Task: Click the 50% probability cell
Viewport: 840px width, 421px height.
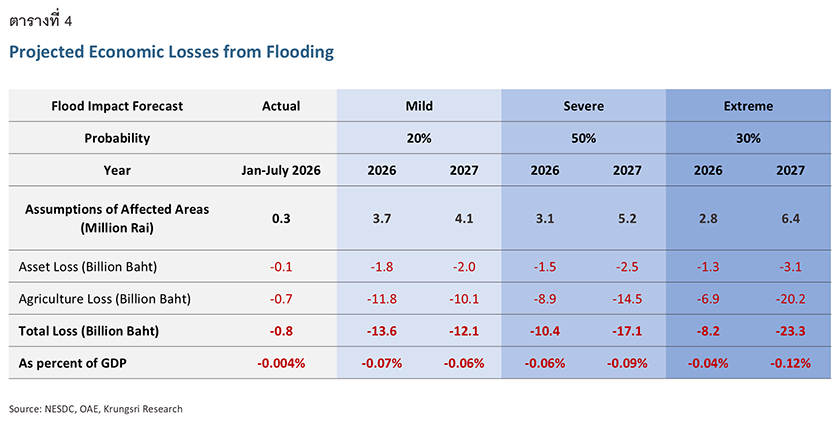Action: [x=583, y=138]
